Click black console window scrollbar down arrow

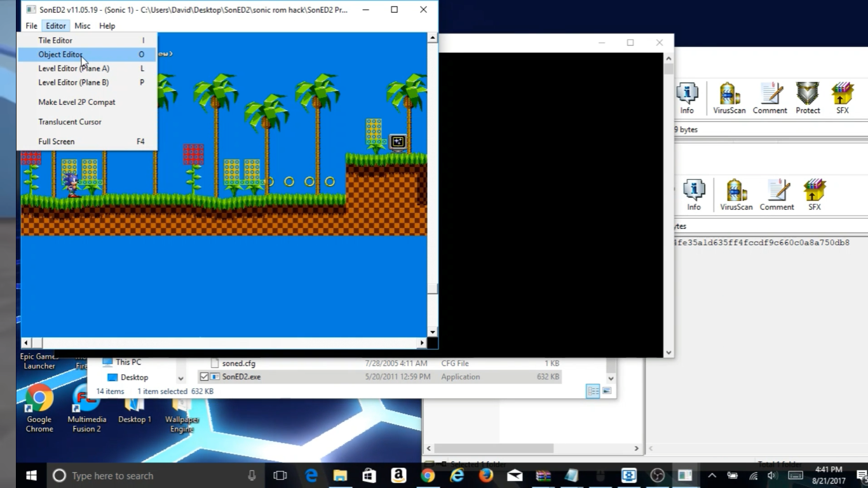click(668, 353)
